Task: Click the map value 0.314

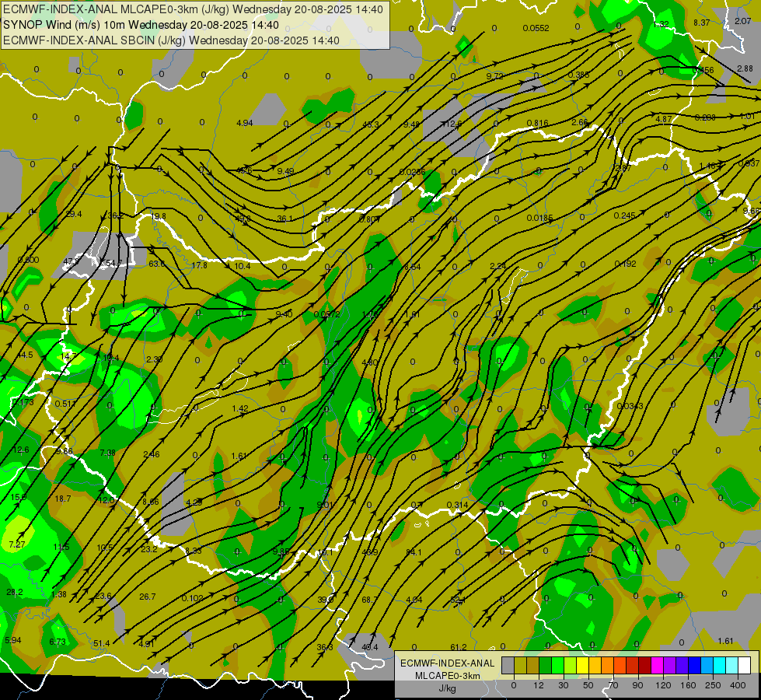Action: point(457,506)
